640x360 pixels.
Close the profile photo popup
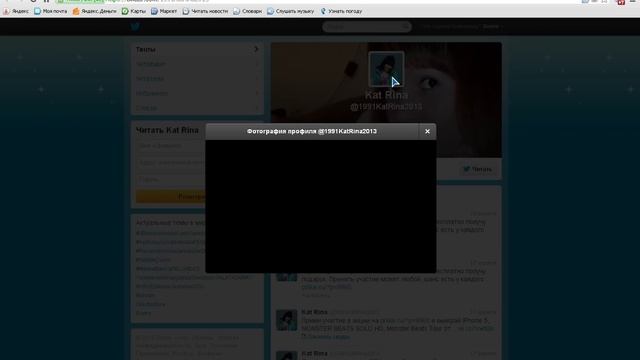[x=427, y=131]
